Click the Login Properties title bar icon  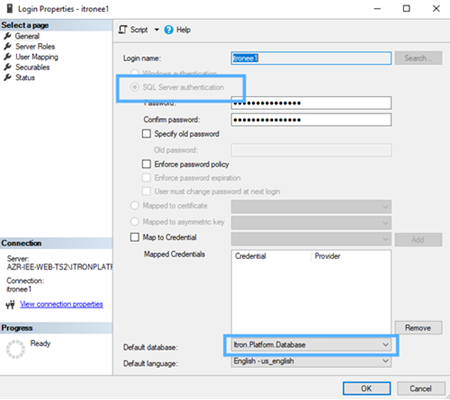coord(10,9)
